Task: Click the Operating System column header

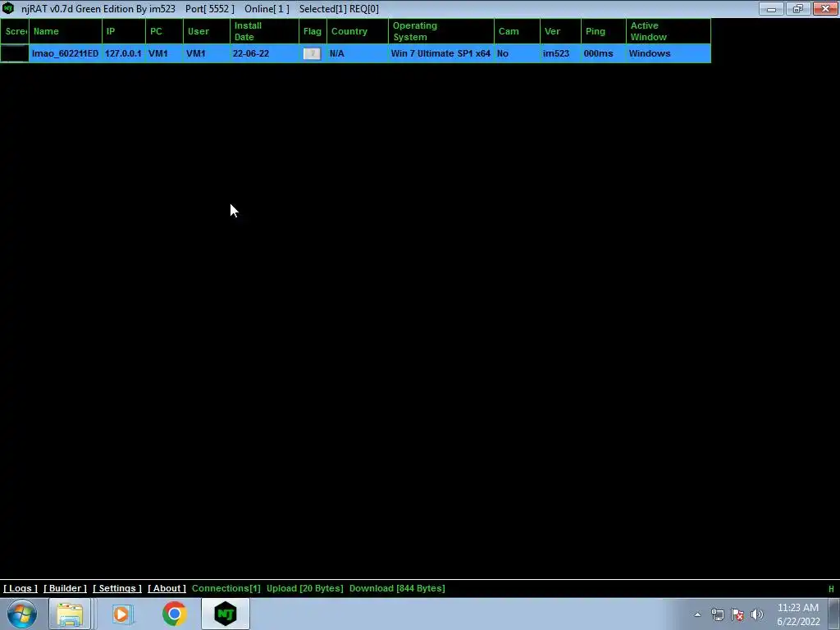Action: pyautogui.click(x=441, y=31)
